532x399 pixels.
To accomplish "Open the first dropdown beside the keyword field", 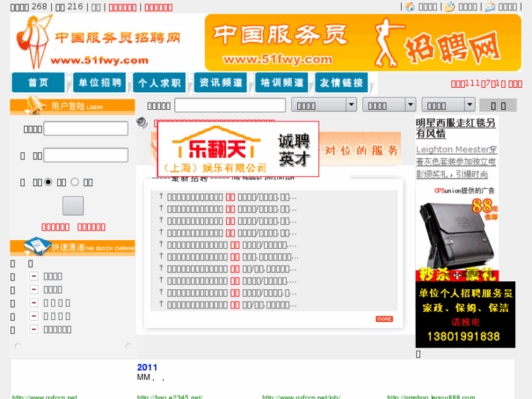I will (x=324, y=105).
